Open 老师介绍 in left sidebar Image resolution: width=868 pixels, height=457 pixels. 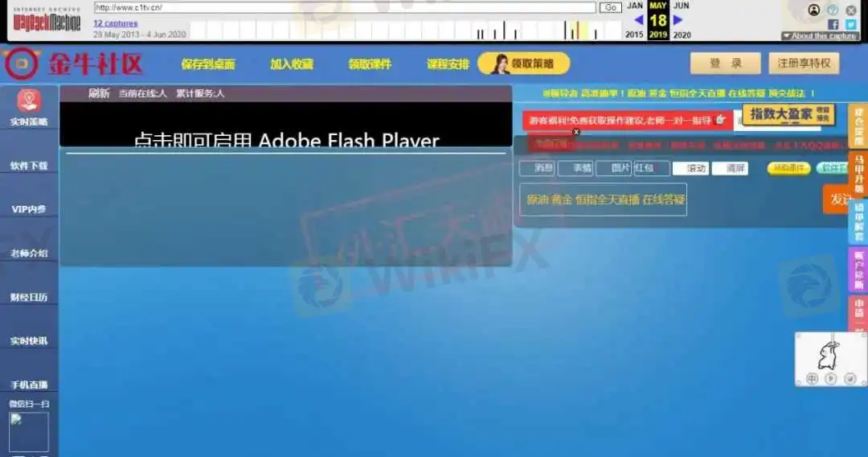tap(29, 253)
